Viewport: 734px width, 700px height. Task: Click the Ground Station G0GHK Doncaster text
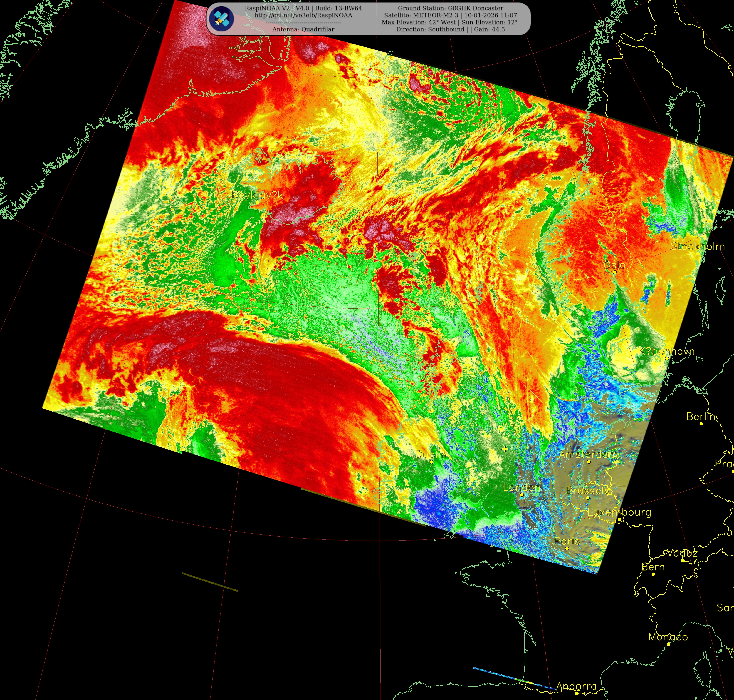450,8
